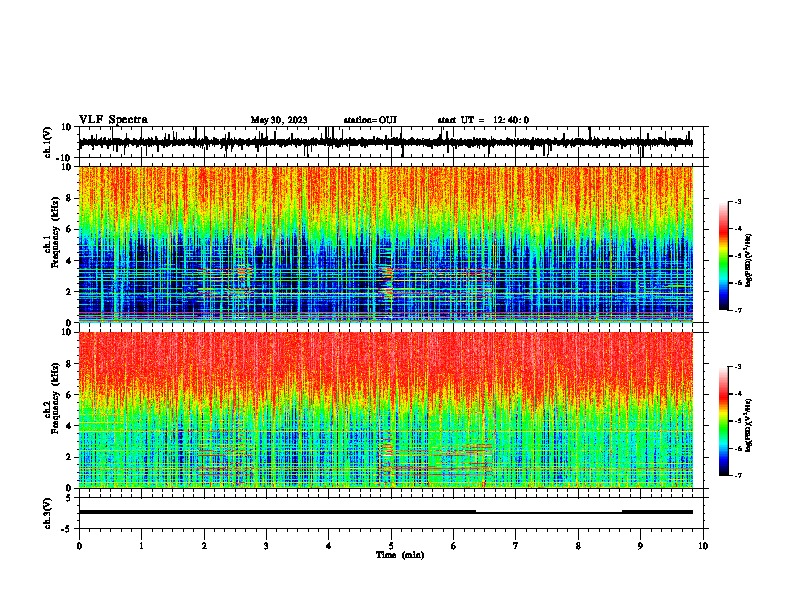Click the "6" kHz tick on ch.2 frequency axis
792x612 pixels.
click(70, 395)
